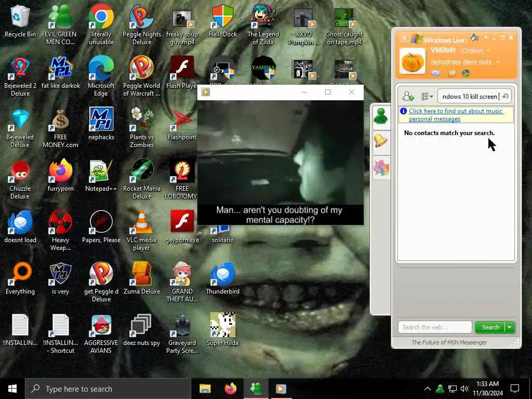Image resolution: width=532 pixels, height=399 pixels.
Task: Open the Flashpoint shortcut
Action: (182, 124)
